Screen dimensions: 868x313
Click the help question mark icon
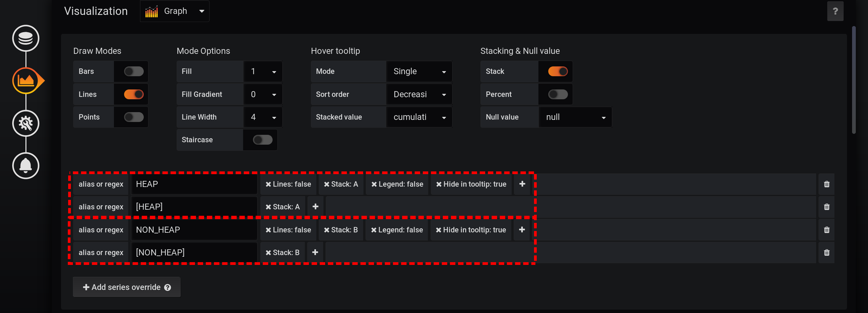pos(835,11)
